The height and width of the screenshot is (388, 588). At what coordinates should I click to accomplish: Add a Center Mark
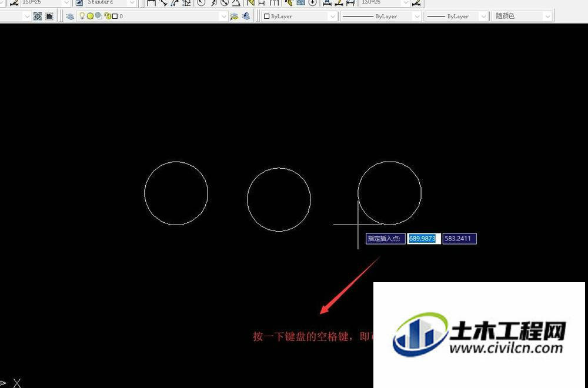(x=312, y=3)
